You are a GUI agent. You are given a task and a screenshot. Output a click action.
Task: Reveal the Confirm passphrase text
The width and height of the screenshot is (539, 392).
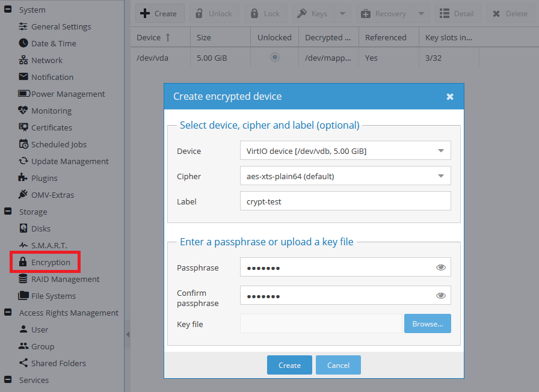441,295
